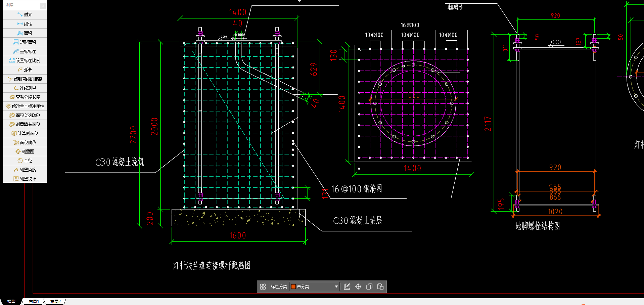Click the 2000 vertical dimension text

(x=154, y=126)
